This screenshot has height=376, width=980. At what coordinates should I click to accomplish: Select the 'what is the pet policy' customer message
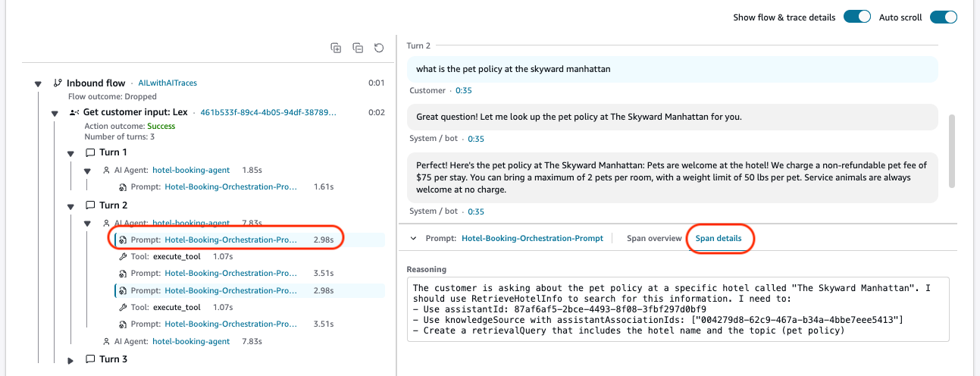(672, 69)
